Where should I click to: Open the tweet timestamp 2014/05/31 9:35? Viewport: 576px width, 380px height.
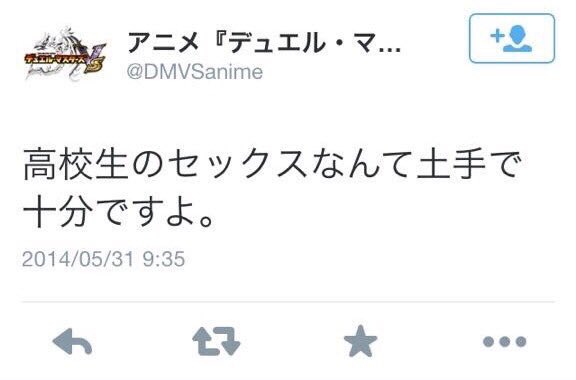pos(103,259)
